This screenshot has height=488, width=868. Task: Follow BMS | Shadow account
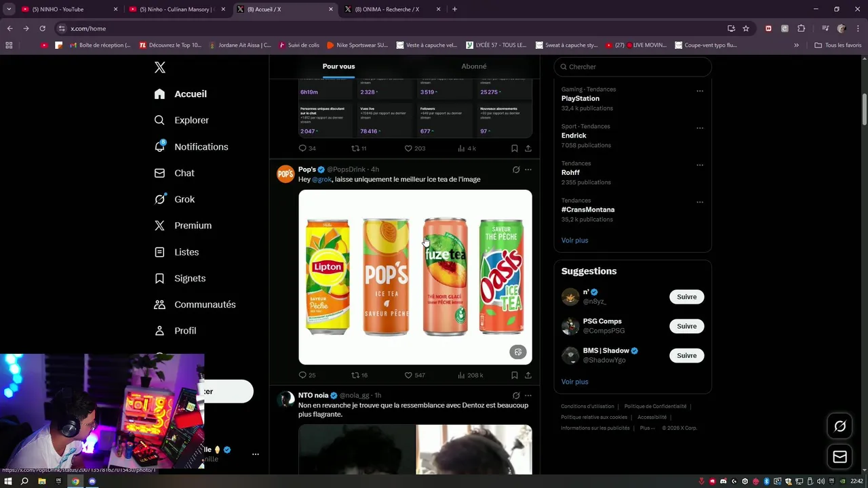[x=686, y=355]
